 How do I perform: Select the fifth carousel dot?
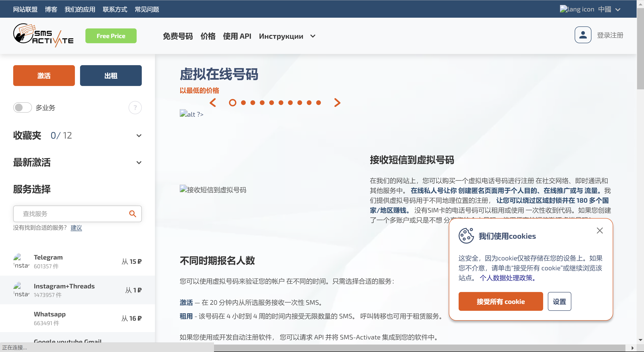[x=271, y=103]
